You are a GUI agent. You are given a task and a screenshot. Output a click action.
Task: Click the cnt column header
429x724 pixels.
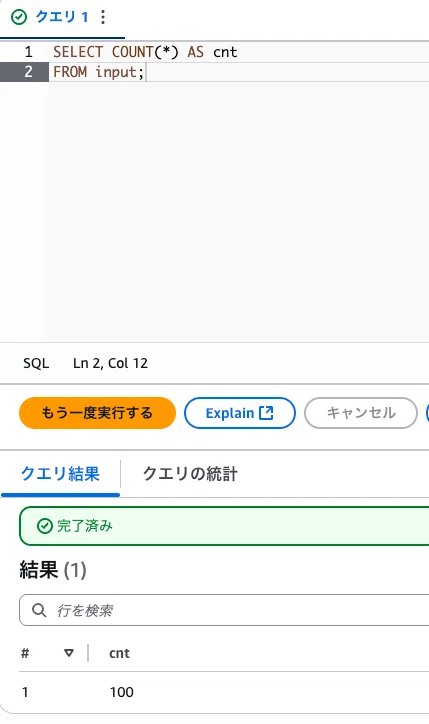click(119, 653)
